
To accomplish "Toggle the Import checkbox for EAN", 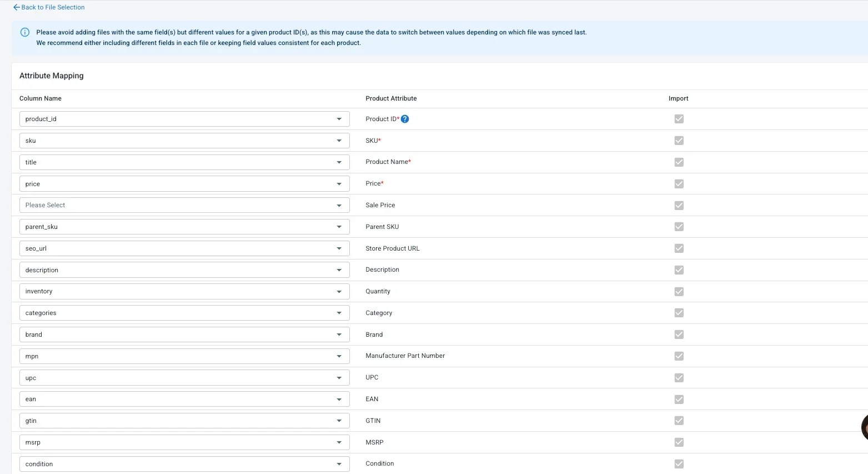I will click(679, 400).
